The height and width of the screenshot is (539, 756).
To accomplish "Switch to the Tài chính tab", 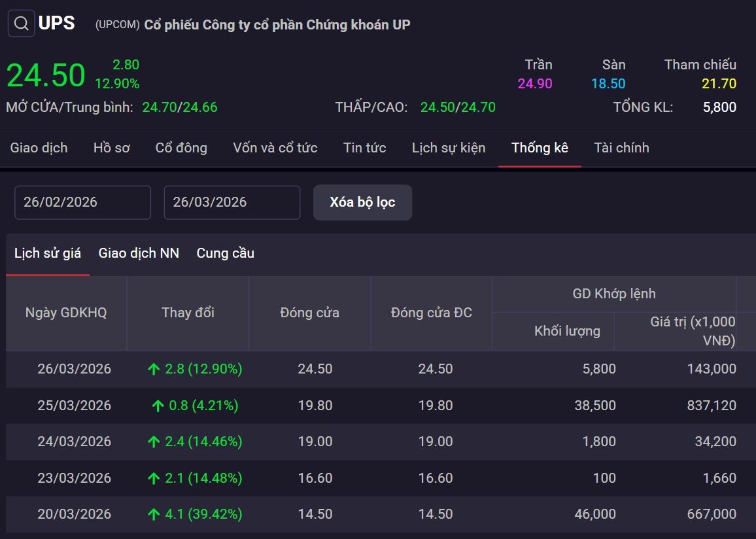I will click(x=621, y=148).
